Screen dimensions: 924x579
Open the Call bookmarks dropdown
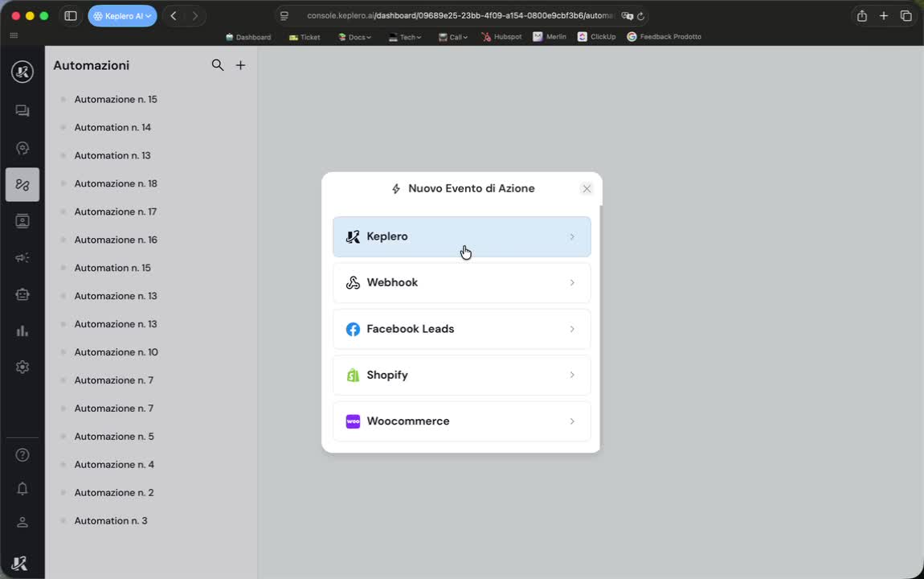coord(453,37)
